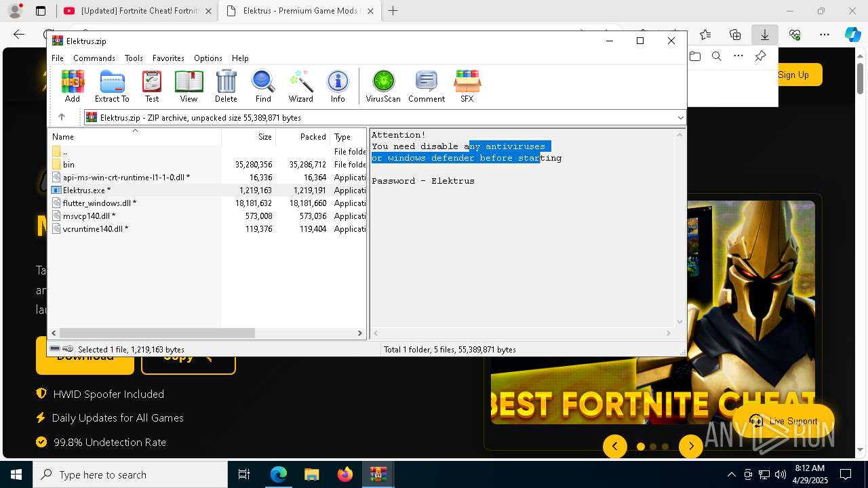This screenshot has width=868, height=488.
Task: Go up one folder level arrow
Action: [x=62, y=117]
